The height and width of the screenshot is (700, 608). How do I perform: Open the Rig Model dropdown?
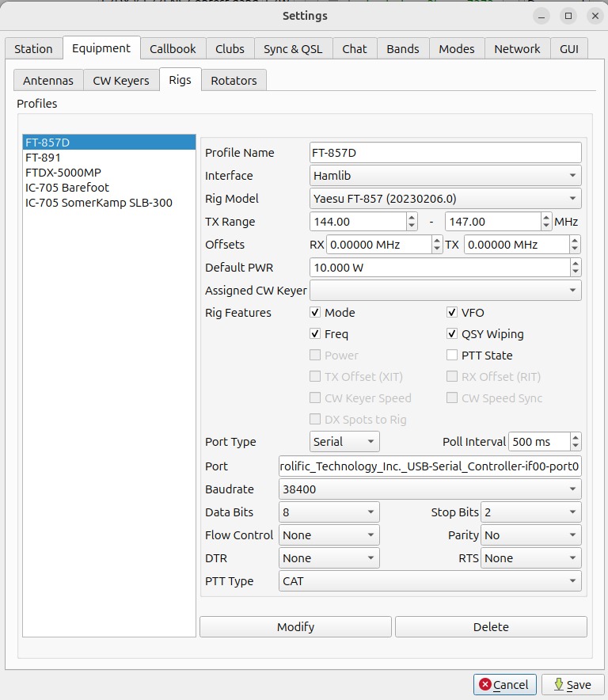(x=445, y=199)
